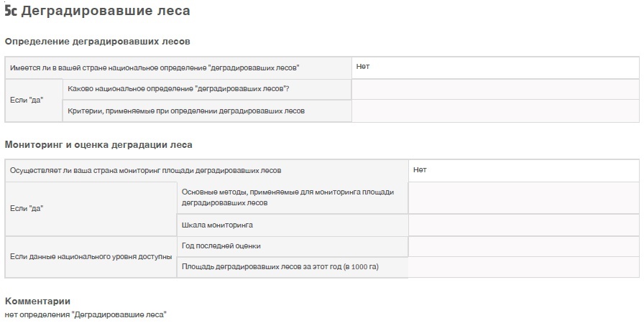The width and height of the screenshot is (644, 323).
Task: Click the empty degraded forest area value field
Action: coord(524,267)
